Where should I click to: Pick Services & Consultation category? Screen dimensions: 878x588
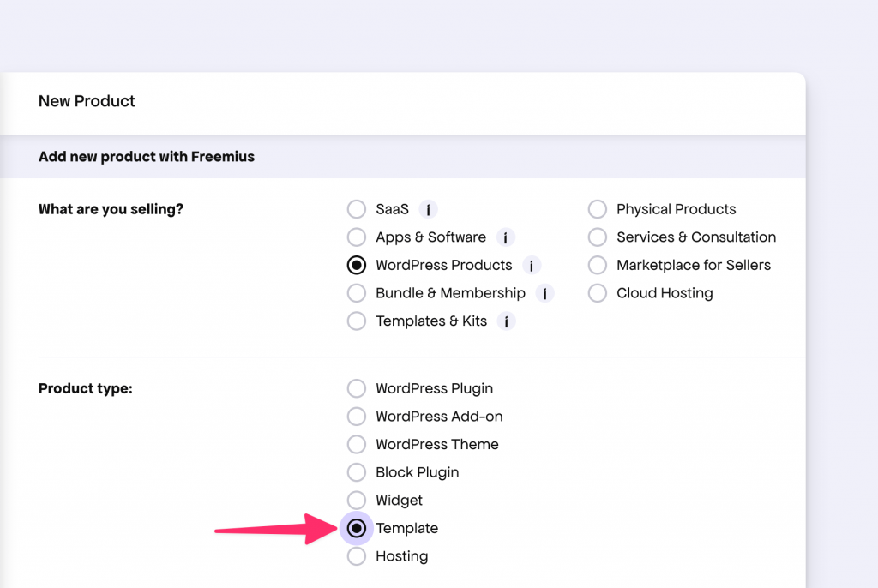point(598,237)
